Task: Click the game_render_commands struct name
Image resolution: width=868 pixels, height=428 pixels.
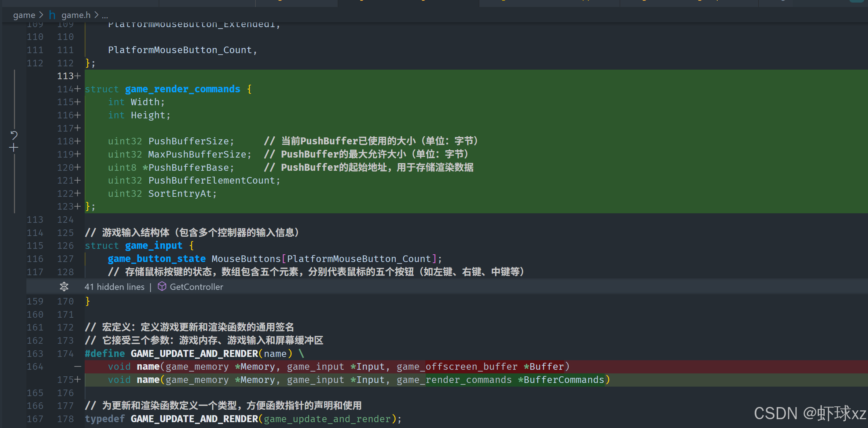Action: [x=182, y=89]
